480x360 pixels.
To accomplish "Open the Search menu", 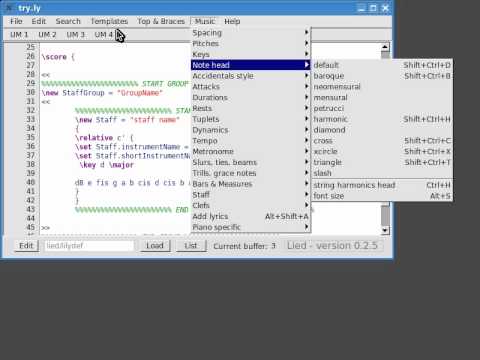I will pos(68,21).
